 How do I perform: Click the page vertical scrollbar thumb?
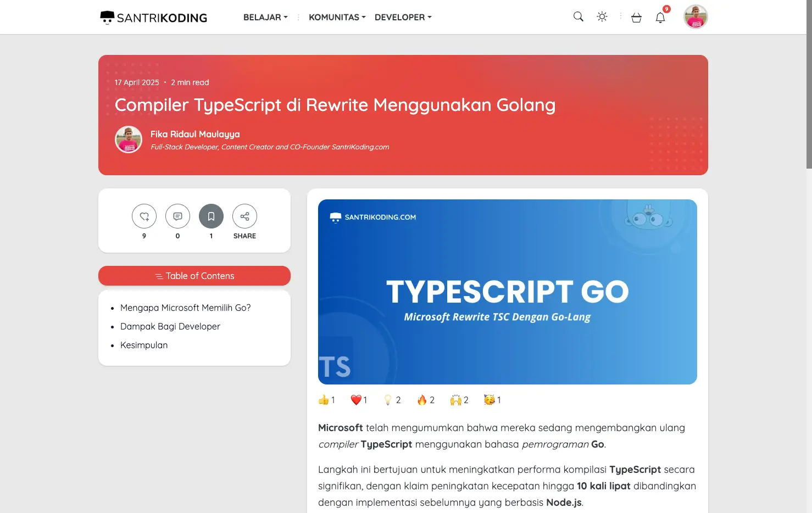[809, 84]
